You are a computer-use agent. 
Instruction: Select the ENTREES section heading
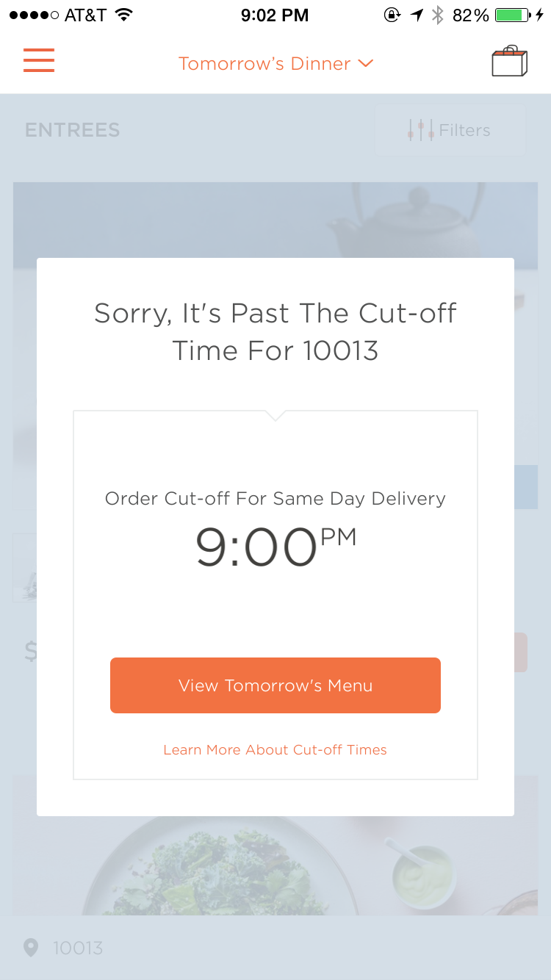coord(72,130)
